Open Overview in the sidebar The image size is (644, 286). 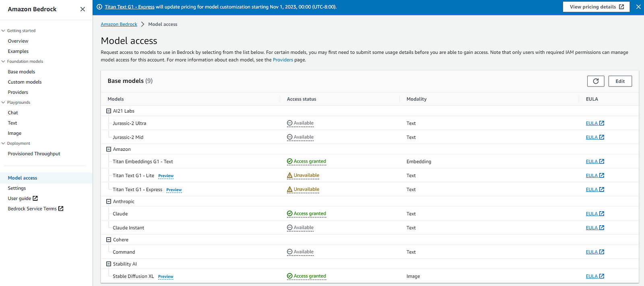[18, 41]
